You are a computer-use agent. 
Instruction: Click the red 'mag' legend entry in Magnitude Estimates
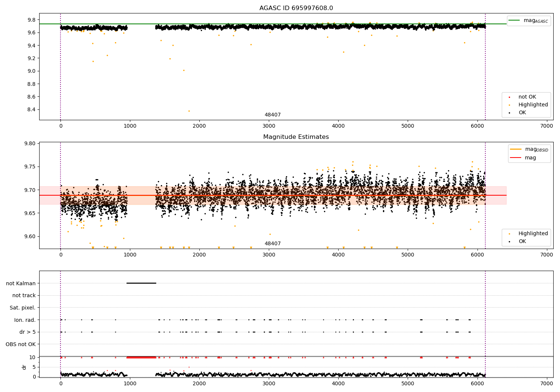tap(531, 158)
